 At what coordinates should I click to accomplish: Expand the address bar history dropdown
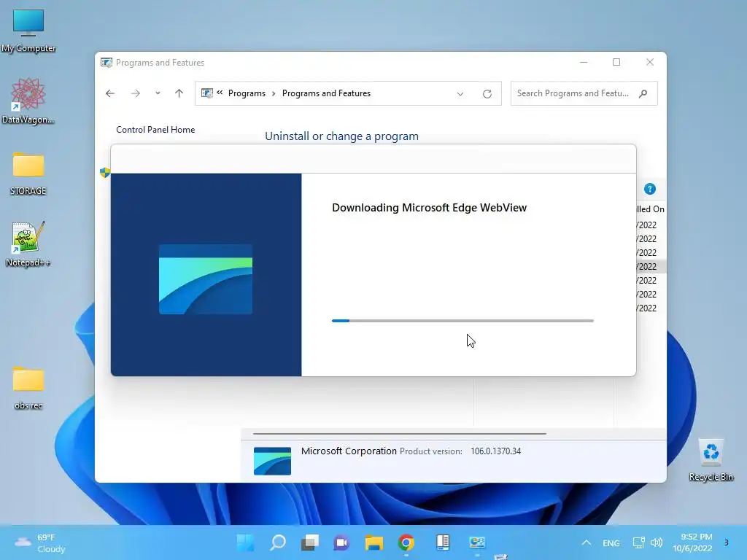coord(460,94)
